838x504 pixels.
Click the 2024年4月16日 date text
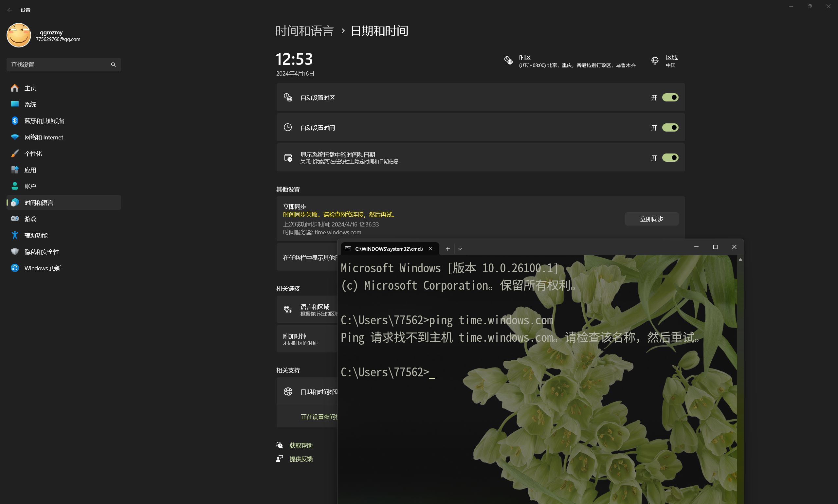[295, 74]
